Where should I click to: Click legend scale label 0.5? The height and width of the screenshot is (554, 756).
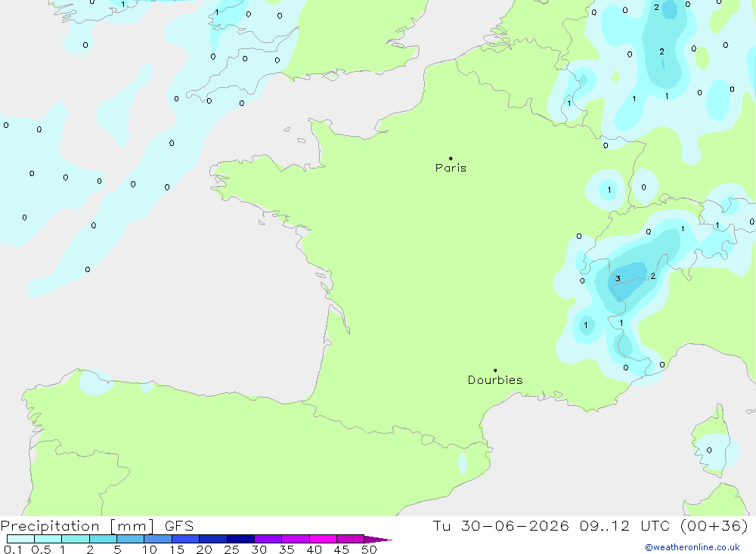click(41, 549)
